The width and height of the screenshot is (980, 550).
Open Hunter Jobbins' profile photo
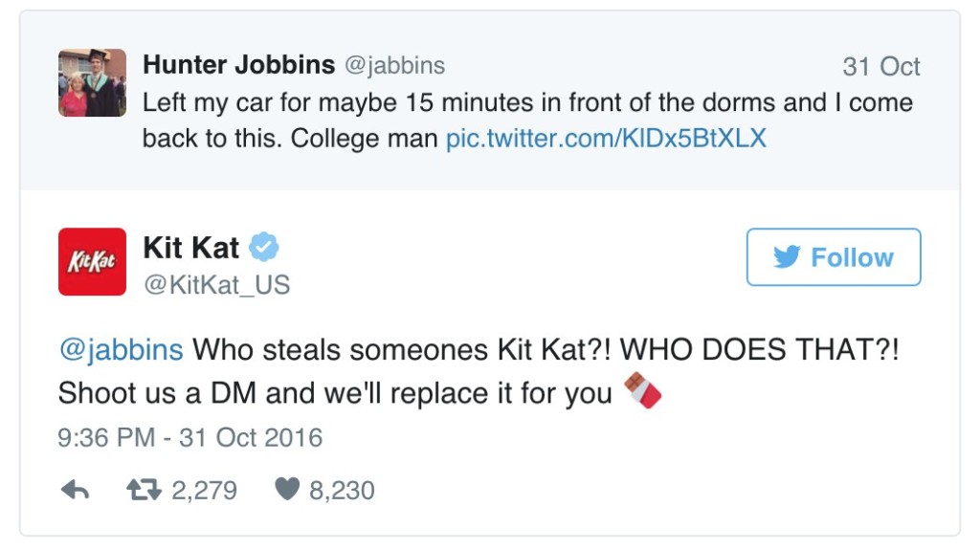pyautogui.click(x=92, y=82)
